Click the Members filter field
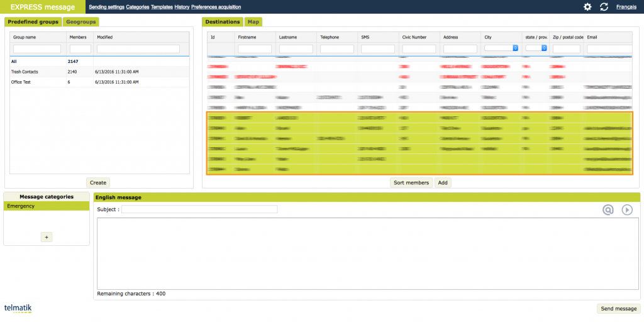The image size is (644, 332). coord(80,49)
